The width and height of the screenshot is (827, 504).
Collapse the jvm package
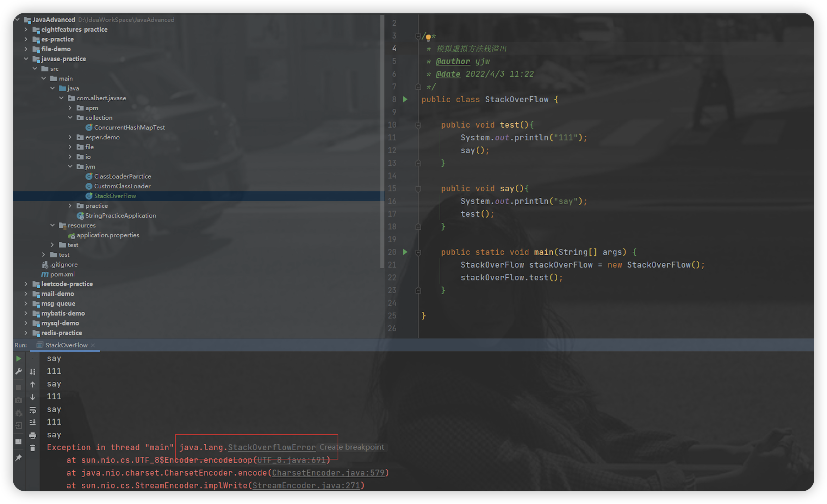pos(70,166)
